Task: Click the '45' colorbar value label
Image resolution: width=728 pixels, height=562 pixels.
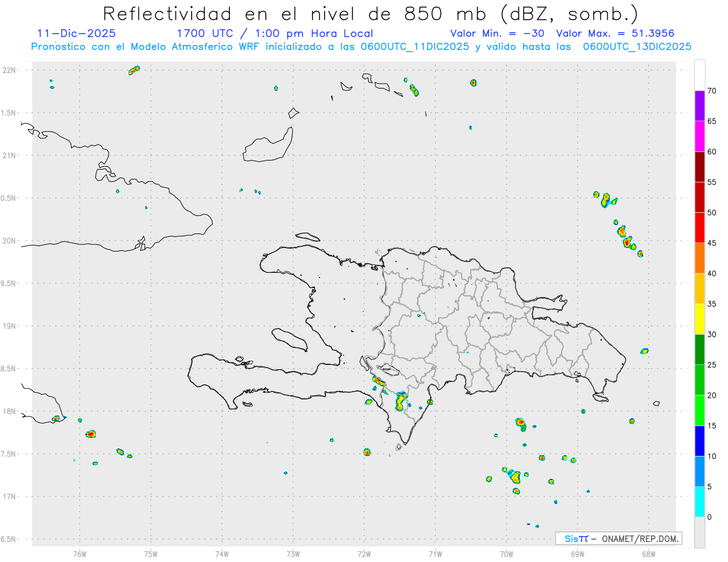Action: [712, 243]
